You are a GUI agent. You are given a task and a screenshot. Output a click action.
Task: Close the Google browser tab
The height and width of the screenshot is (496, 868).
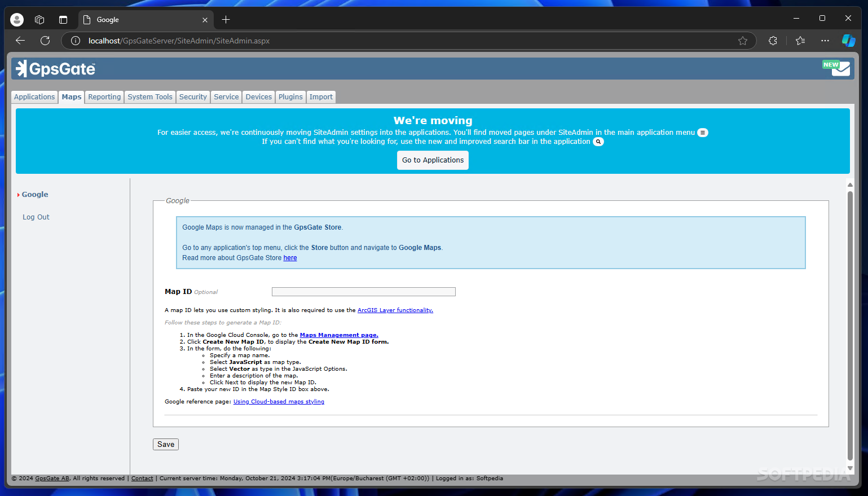coord(205,20)
